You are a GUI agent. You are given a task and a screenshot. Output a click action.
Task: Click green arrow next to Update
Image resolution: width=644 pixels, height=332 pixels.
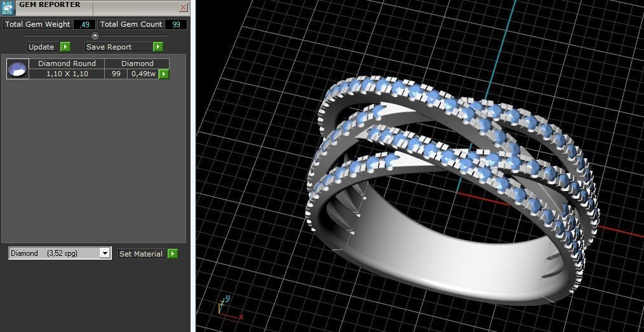click(65, 47)
